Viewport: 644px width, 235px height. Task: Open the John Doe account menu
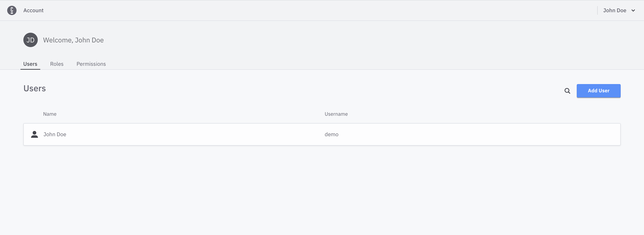[615, 10]
